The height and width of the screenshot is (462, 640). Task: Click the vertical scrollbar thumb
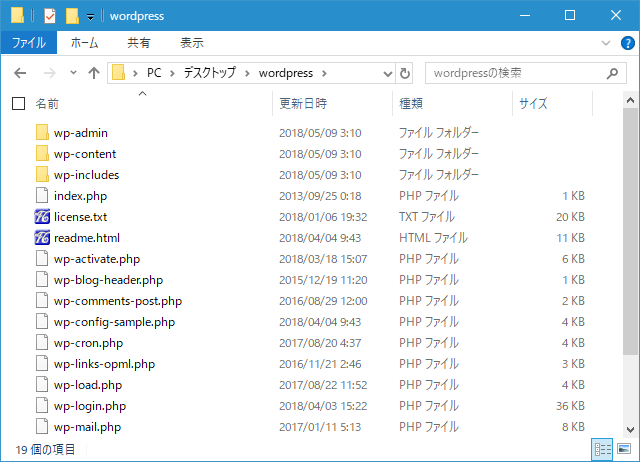coord(630,232)
